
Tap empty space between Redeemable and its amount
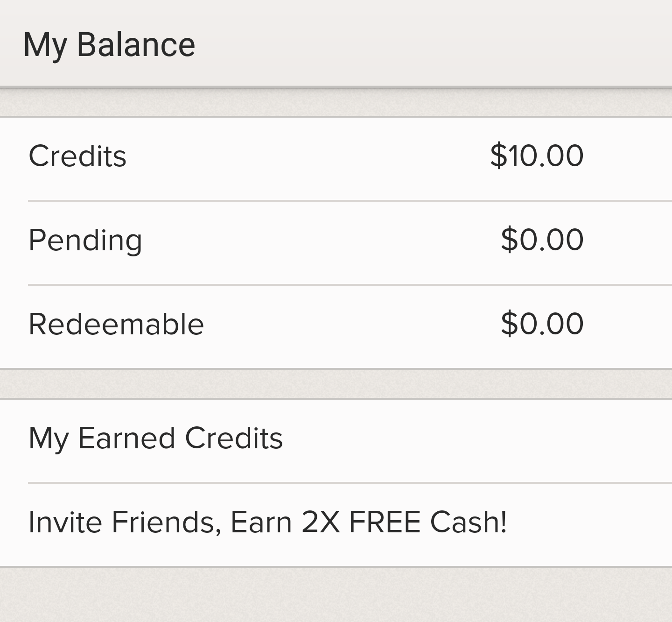point(352,324)
